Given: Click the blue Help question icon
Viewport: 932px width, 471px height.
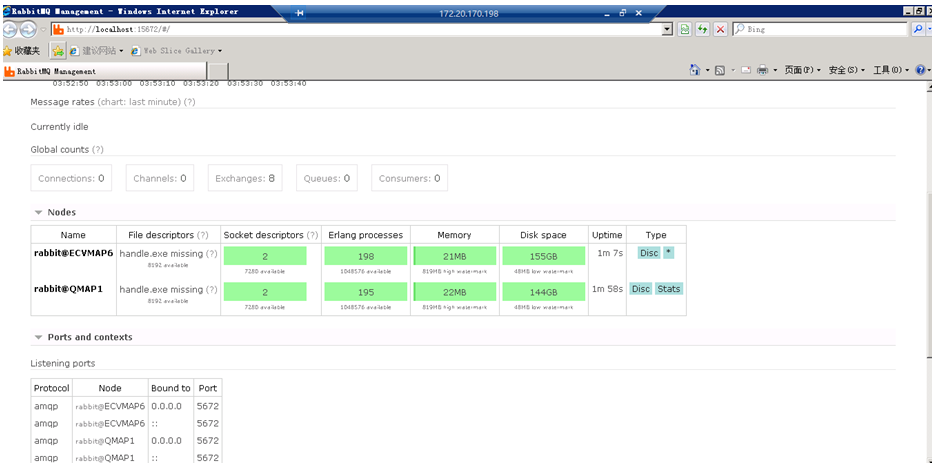Looking at the screenshot, I should point(920,70).
